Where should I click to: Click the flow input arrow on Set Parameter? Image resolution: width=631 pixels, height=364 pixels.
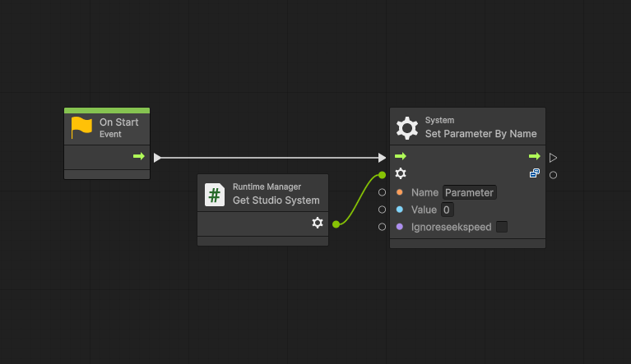[401, 156]
